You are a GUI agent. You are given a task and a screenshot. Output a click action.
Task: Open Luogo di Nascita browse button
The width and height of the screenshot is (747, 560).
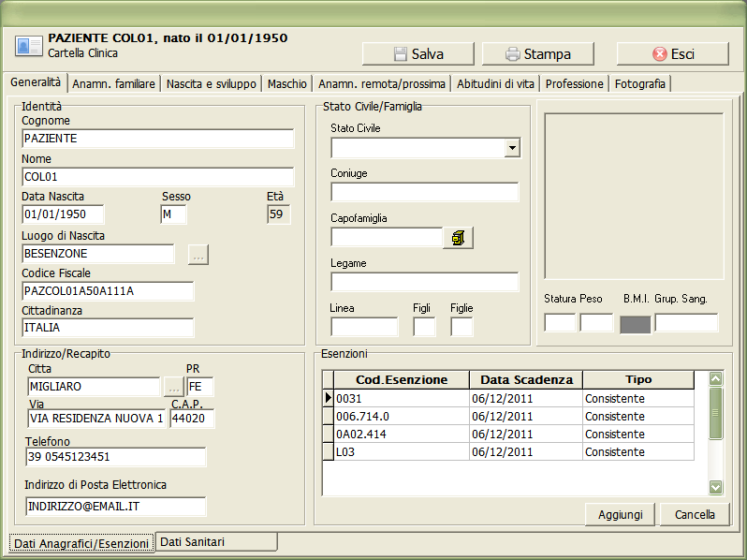tap(198, 254)
